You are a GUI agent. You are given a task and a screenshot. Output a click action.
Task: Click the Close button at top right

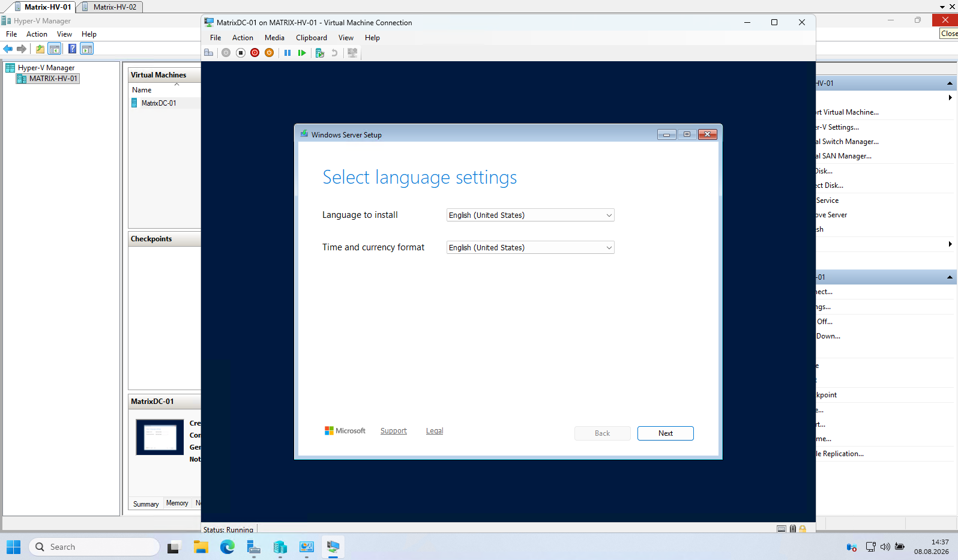945,20
